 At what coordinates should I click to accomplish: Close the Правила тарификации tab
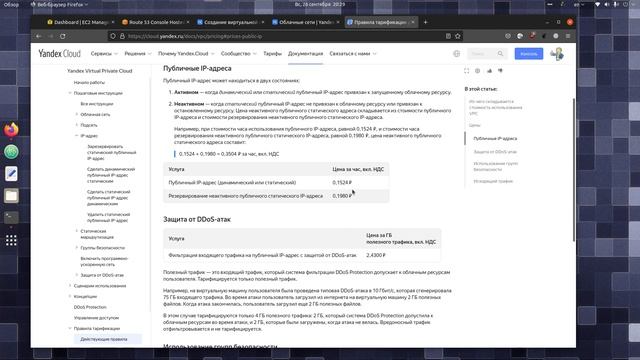click(x=413, y=22)
